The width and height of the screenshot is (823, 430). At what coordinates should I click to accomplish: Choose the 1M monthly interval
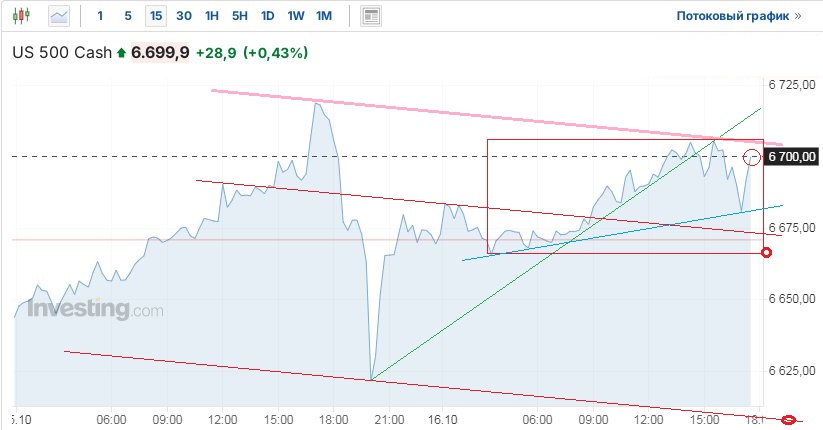[x=324, y=16]
